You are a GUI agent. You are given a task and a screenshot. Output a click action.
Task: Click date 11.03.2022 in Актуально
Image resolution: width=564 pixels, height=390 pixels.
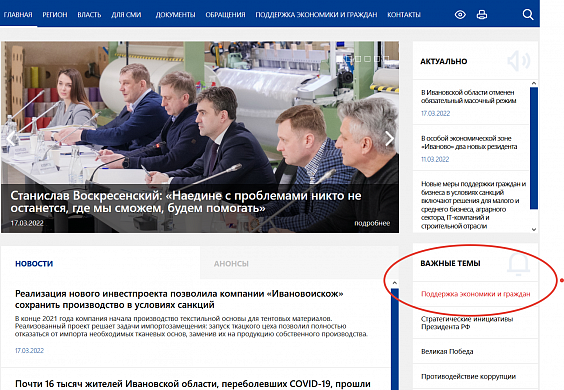pos(435,159)
